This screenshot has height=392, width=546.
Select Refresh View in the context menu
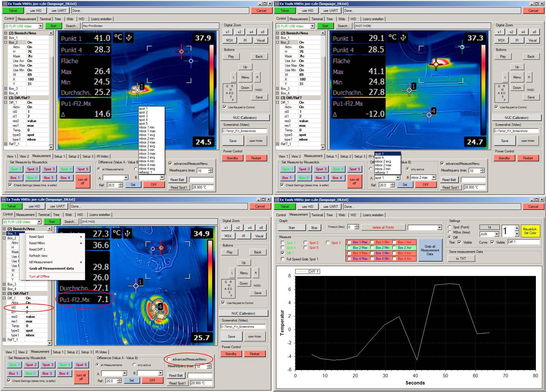coord(38,256)
